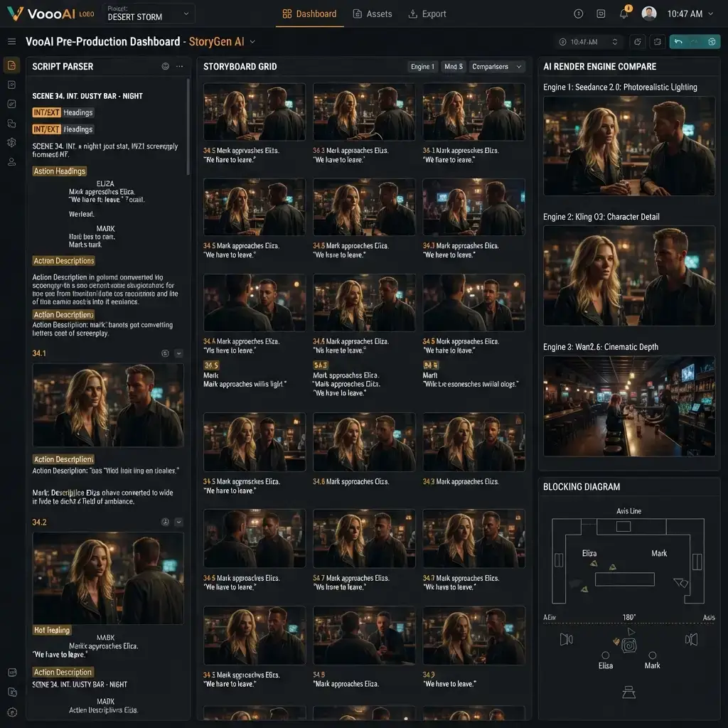Select the shot 34.2 preview thumbnail in Script Parser
728x728 pixels.
(x=108, y=578)
